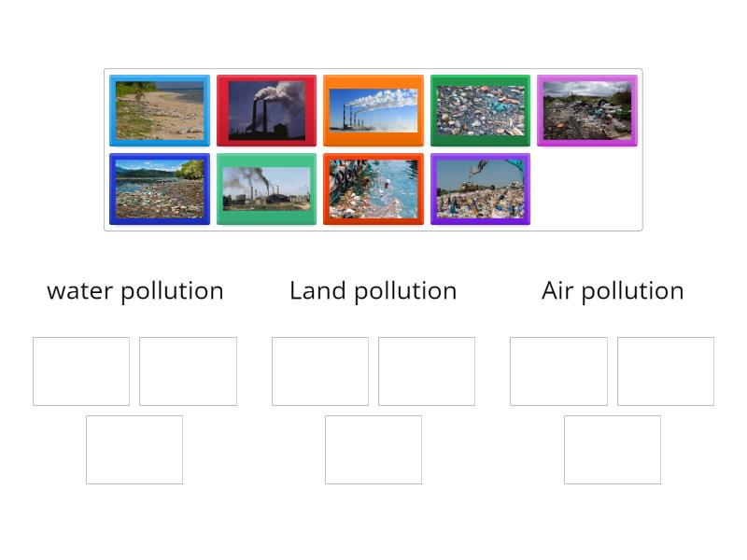Choose the purple-framed landfill excavator photo
Viewport: 747px width, 560px height.
pos(480,188)
